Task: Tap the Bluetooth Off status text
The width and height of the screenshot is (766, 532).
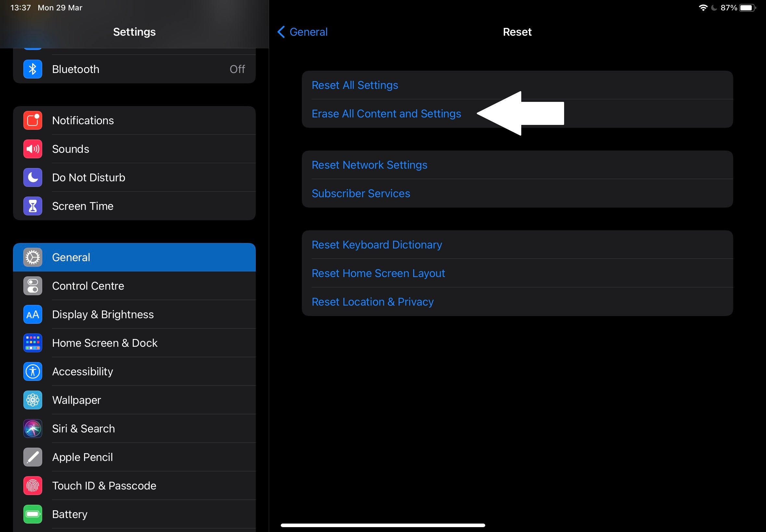Action: (238, 69)
